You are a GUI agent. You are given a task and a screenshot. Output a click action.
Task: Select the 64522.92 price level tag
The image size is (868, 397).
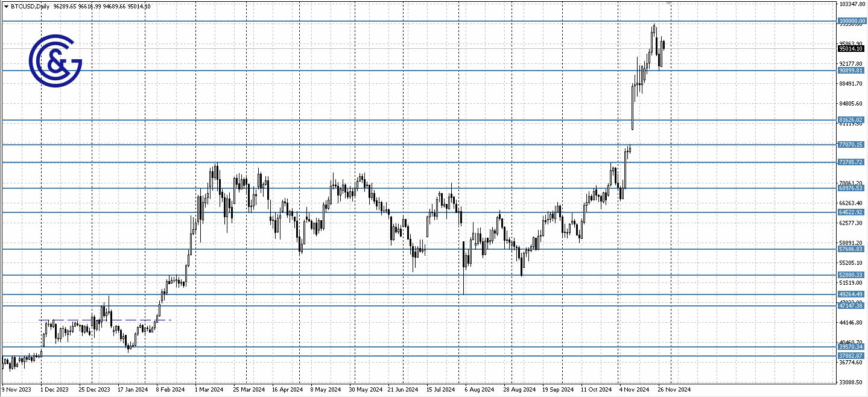point(851,212)
